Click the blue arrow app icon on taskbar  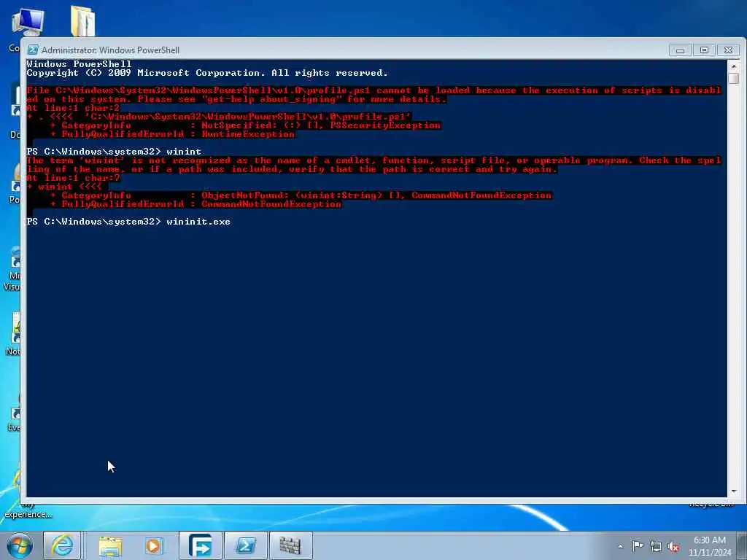[x=200, y=545]
